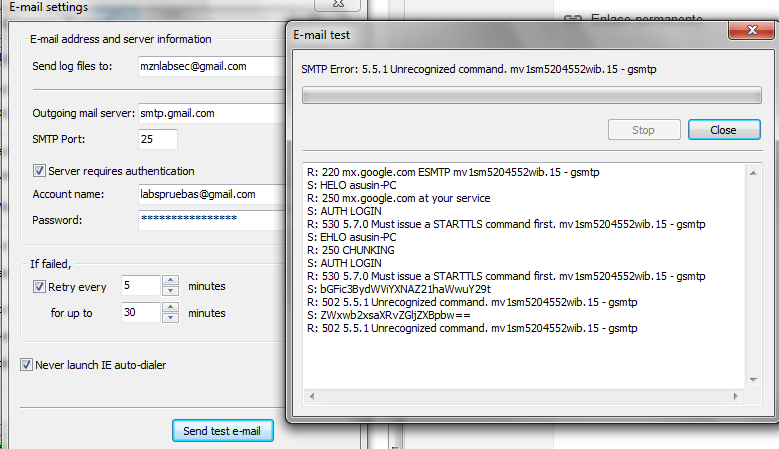779x449 pixels.
Task: Click log line S: ZWxwb2xsaXRvZGljZXBpbw==
Action: [389, 315]
